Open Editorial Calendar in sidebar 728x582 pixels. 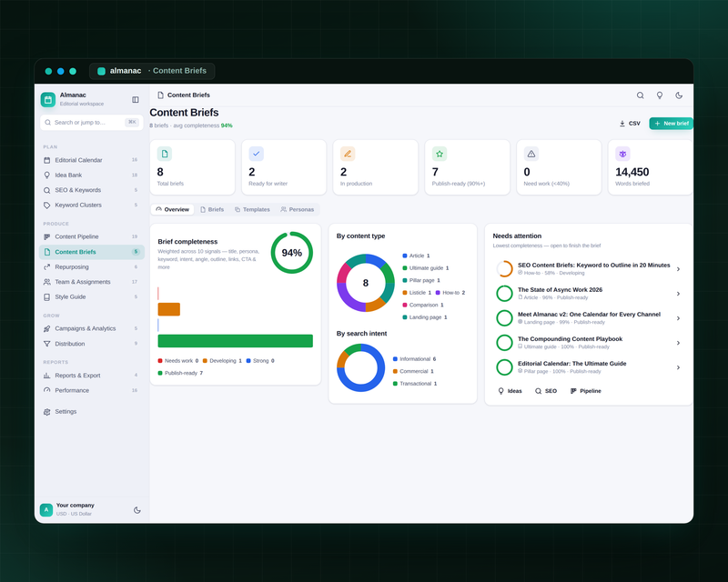tap(92, 160)
